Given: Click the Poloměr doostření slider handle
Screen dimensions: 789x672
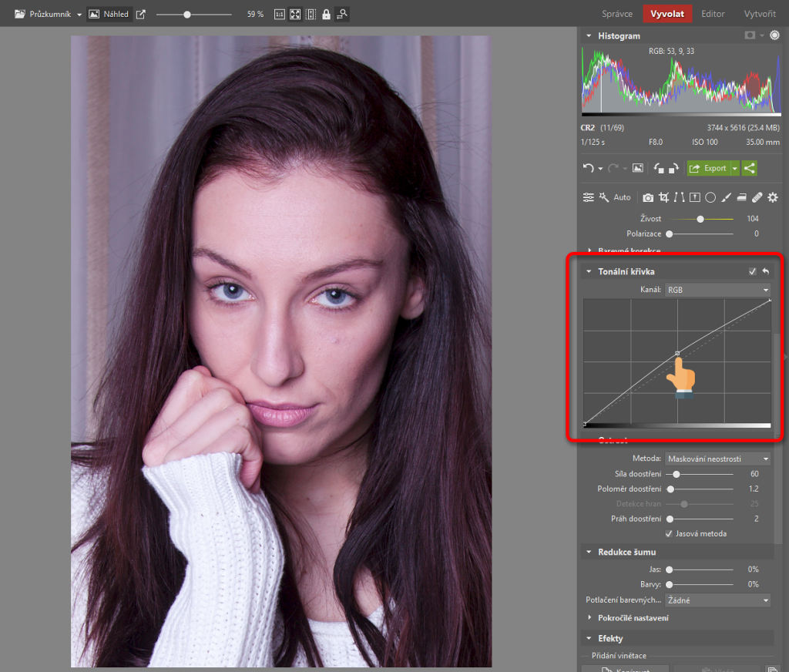Looking at the screenshot, I should tap(671, 489).
